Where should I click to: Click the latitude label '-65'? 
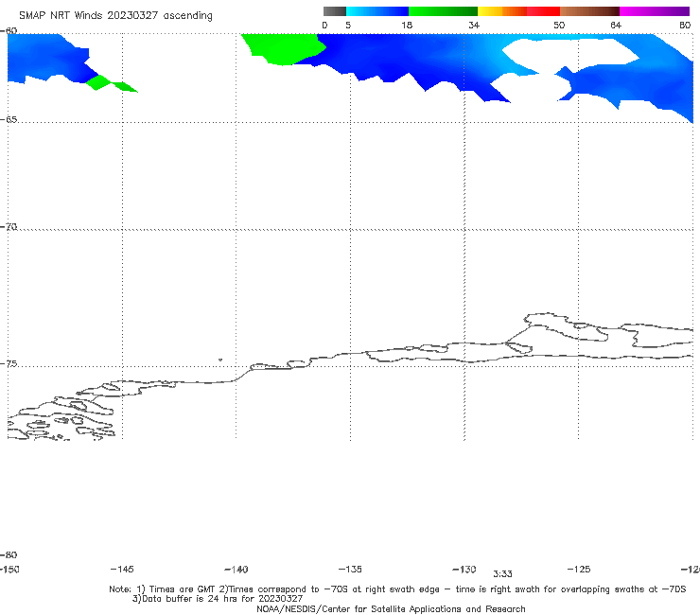tap(9, 120)
